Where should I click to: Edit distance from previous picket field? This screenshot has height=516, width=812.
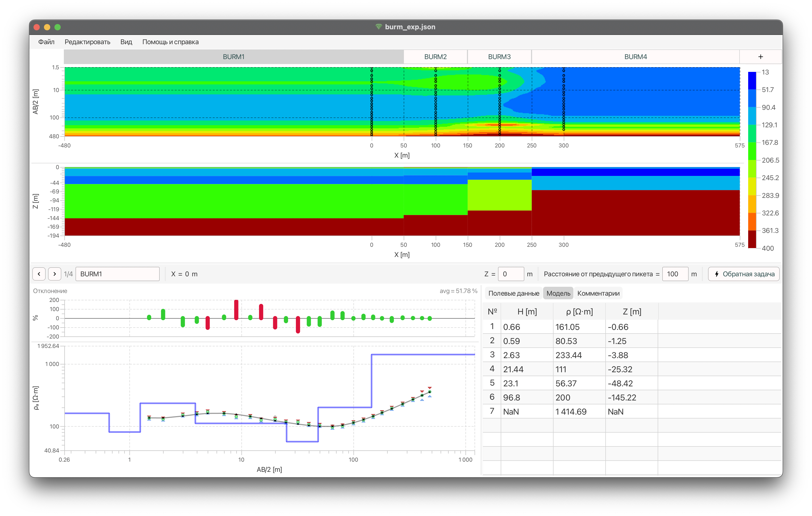pos(675,274)
